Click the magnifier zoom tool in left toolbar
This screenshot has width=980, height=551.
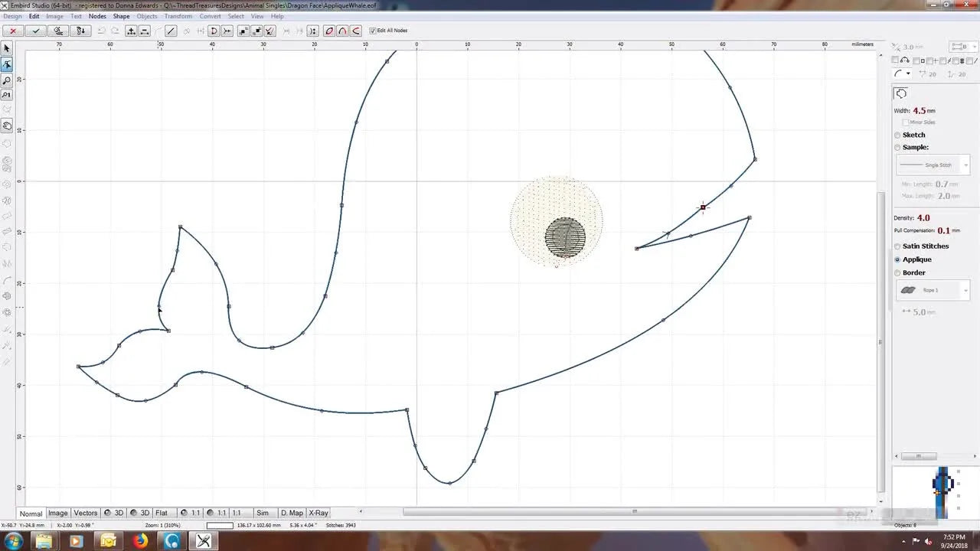(7, 79)
